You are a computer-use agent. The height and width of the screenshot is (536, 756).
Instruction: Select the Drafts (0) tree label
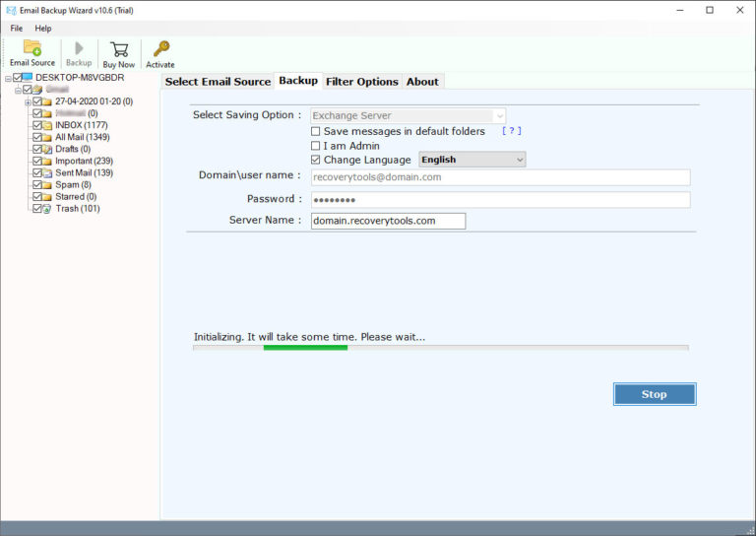73,149
